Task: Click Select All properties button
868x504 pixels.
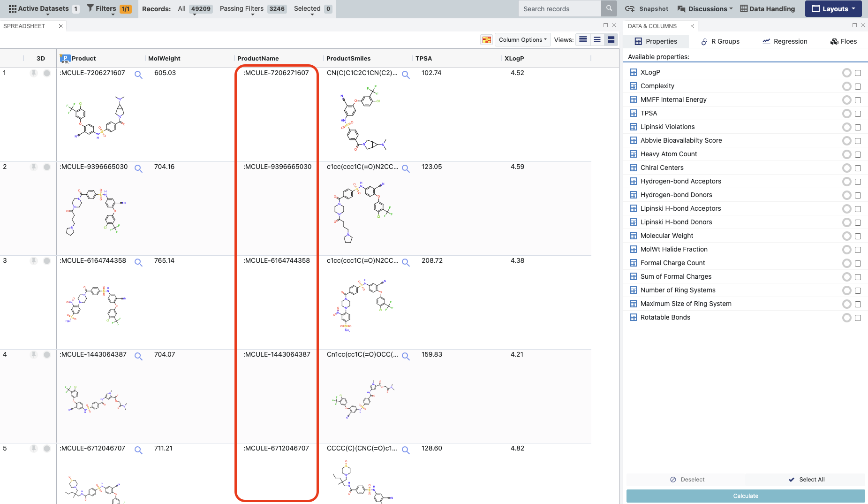Action: [806, 480]
